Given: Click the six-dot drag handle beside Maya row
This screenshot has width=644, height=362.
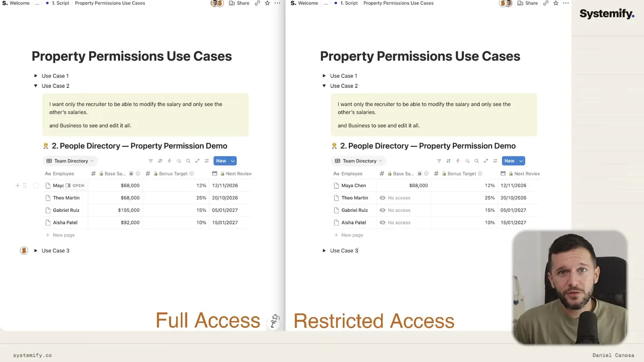Looking at the screenshot, I should coord(25,186).
